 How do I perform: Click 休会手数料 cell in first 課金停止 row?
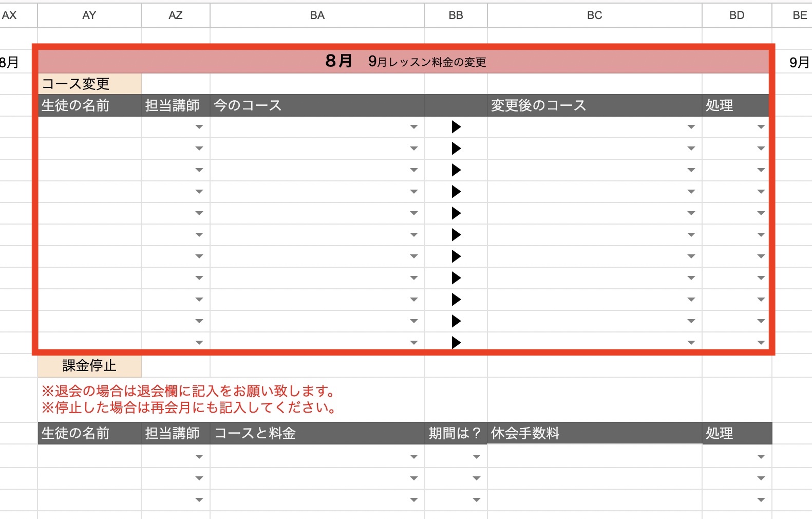594,457
